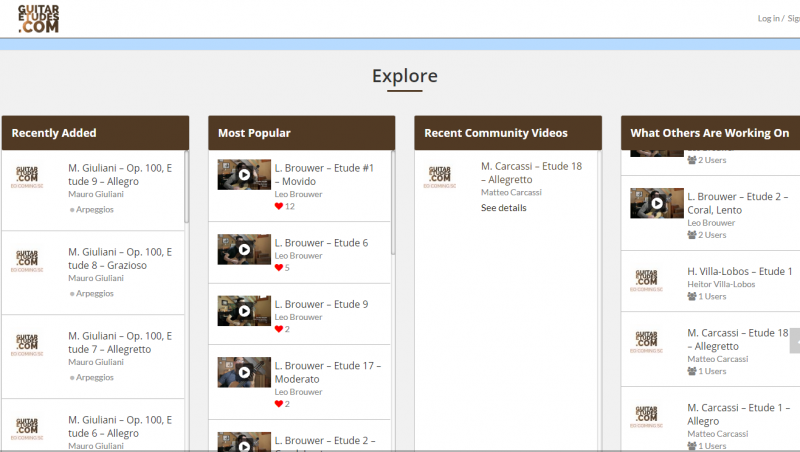
Task: Open M. Carcassi Etude 18 in Working On
Action: pos(738,339)
